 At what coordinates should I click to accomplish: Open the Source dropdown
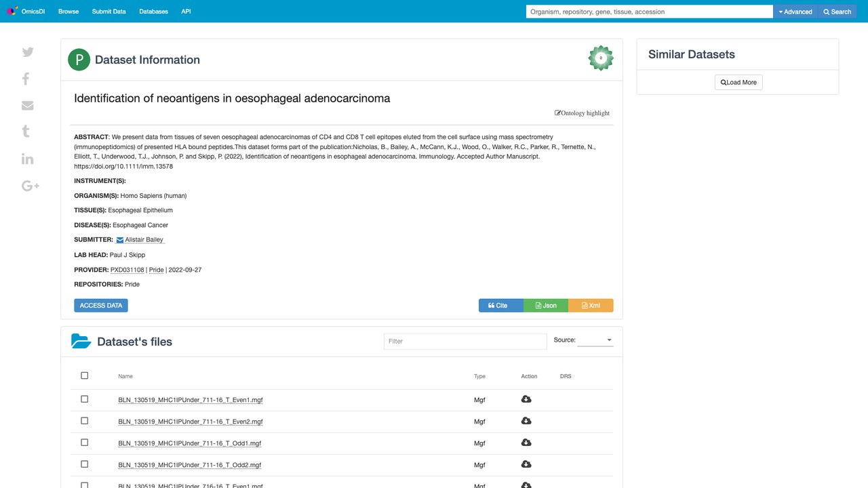point(595,340)
